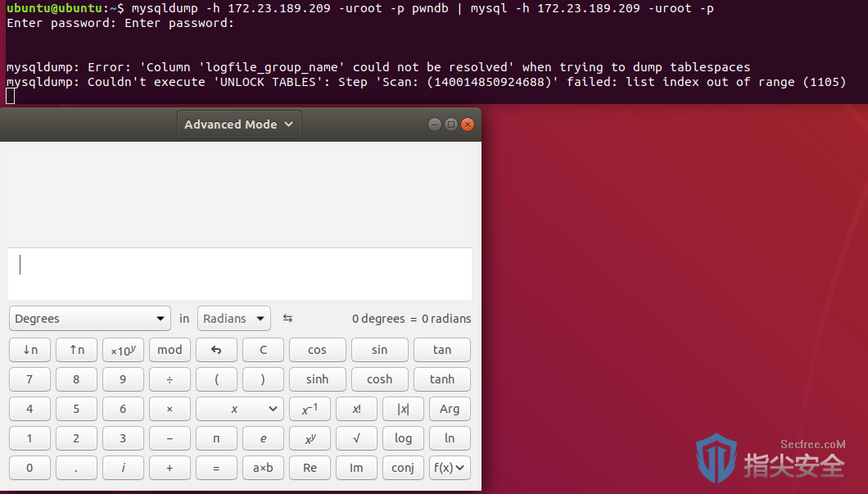
Task: Click the undo arrow button
Action: [x=216, y=350]
